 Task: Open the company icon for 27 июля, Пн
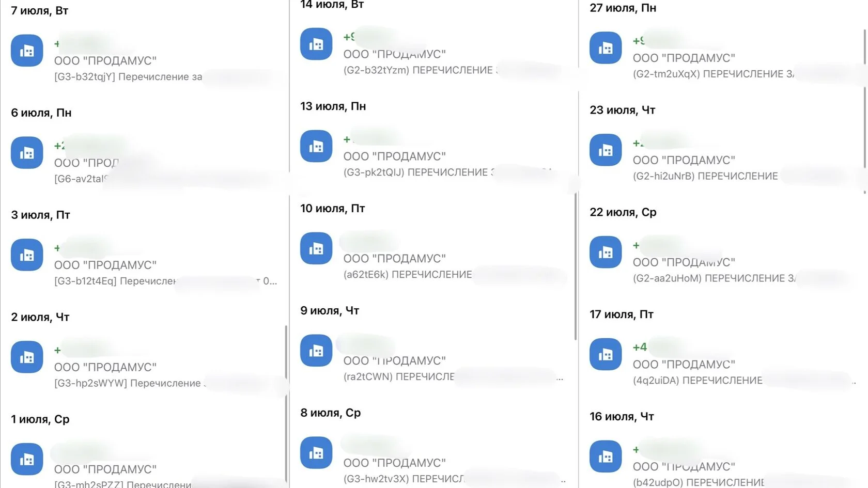[x=606, y=48]
